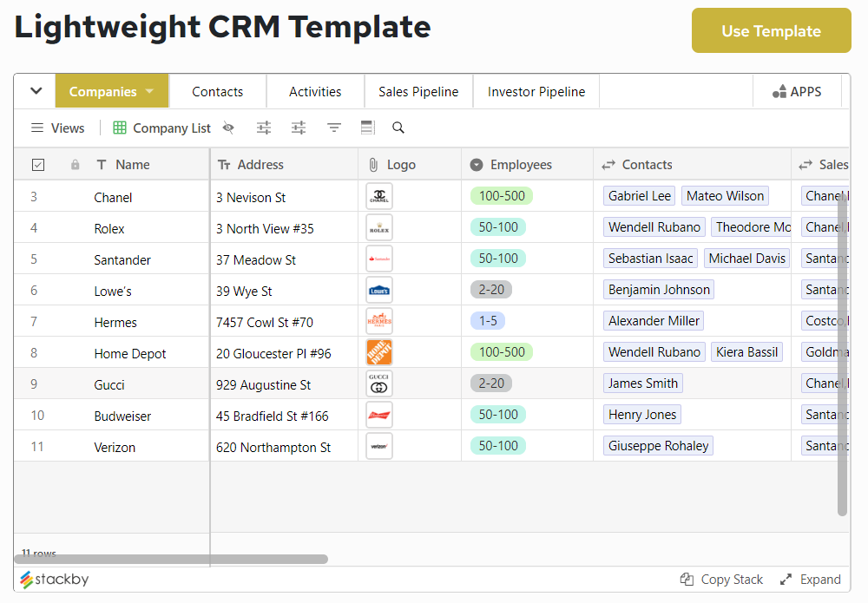Toggle the select-all checkbox in header
This screenshot has height=603, width=868.
click(38, 165)
